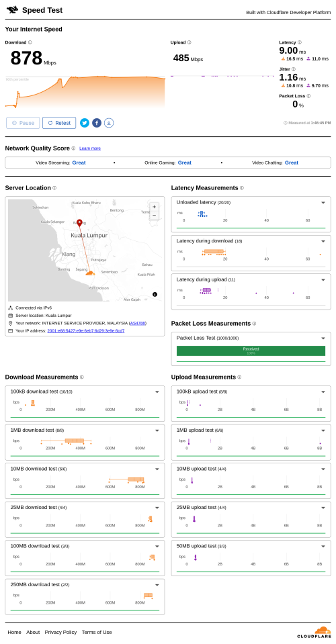The width and height of the screenshot is (336, 644).
Task: Click the Cloudflare Speed Test logo icon
Action: pyautogui.click(x=12, y=9)
